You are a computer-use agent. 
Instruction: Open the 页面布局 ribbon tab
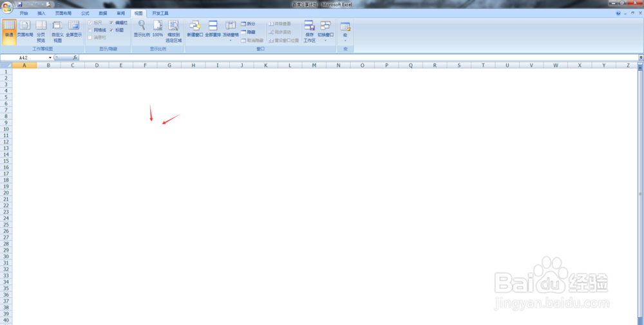click(x=63, y=13)
